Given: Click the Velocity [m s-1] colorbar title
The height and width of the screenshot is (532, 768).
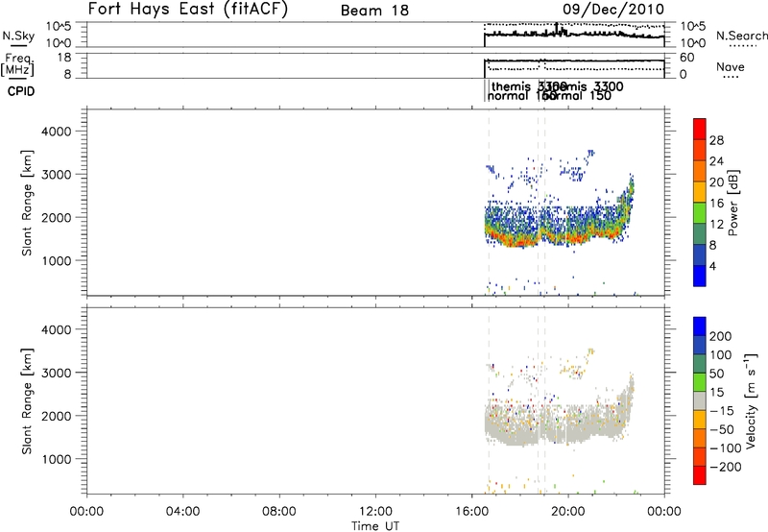Looking at the screenshot, I should (x=751, y=400).
